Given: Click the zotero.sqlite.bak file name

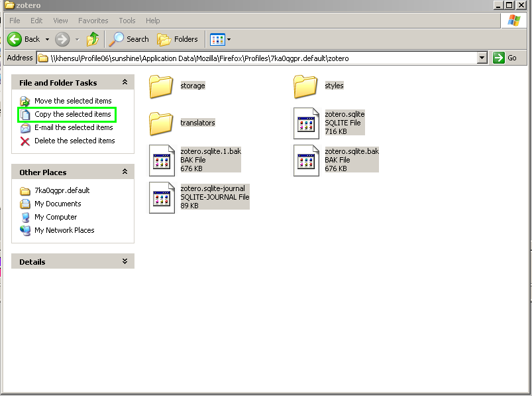Looking at the screenshot, I should click(352, 151).
